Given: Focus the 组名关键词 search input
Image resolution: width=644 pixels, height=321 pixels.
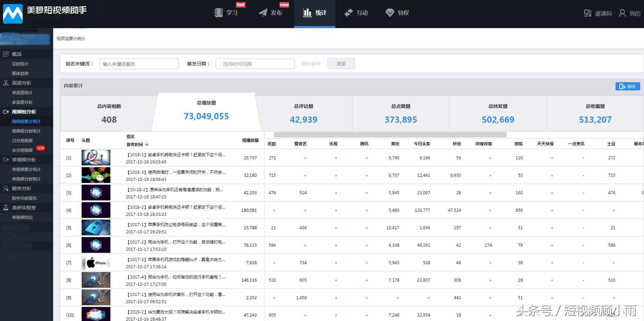Looking at the screenshot, I should pyautogui.click(x=139, y=64).
